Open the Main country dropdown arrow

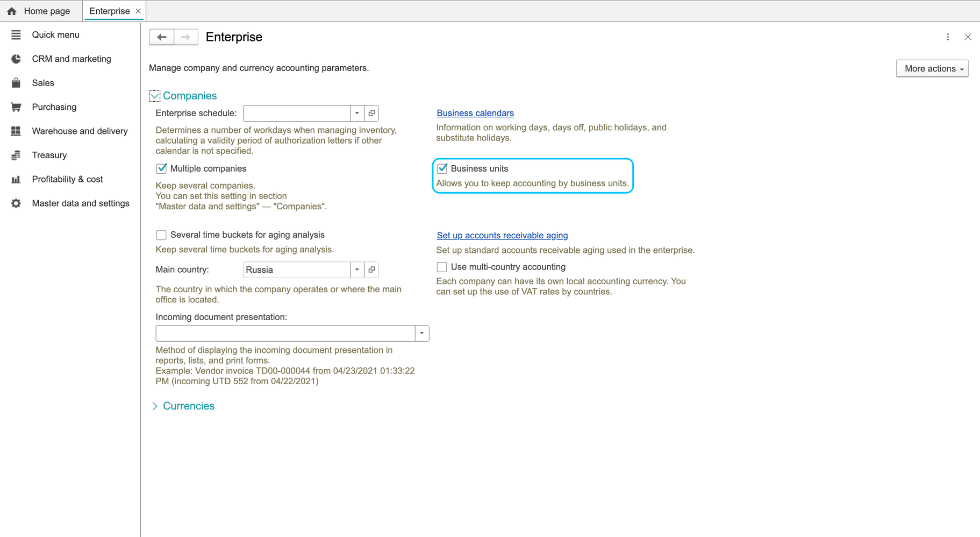357,270
